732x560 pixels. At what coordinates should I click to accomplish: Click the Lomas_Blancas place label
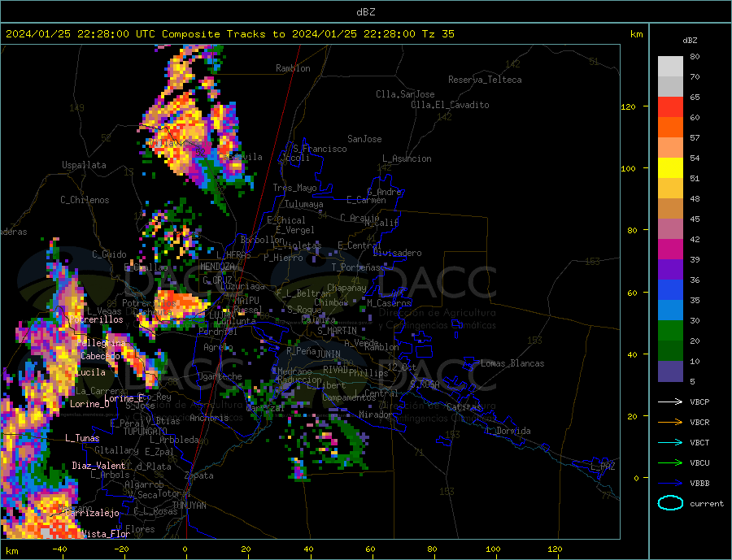click(512, 363)
